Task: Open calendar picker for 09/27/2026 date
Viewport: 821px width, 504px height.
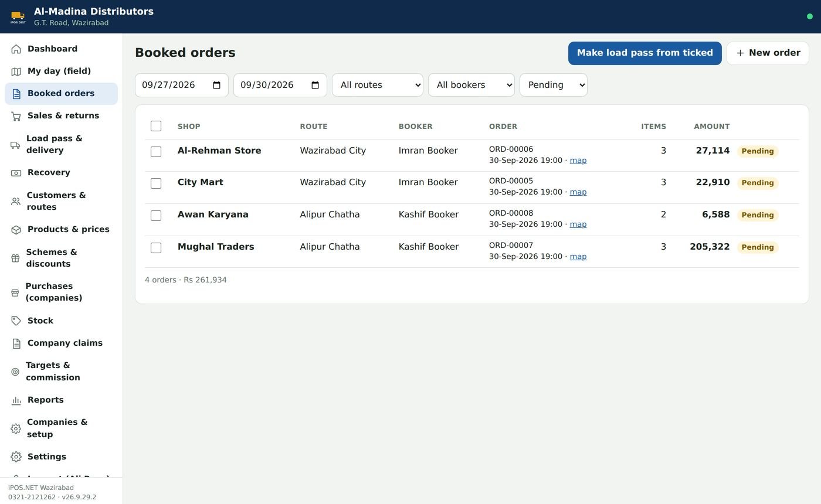Action: tap(216, 85)
